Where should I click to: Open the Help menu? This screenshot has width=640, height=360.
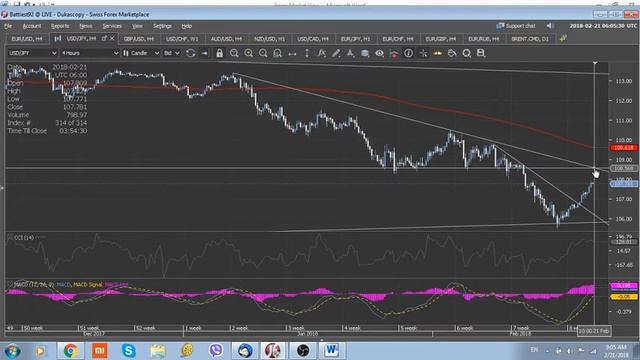coord(187,26)
